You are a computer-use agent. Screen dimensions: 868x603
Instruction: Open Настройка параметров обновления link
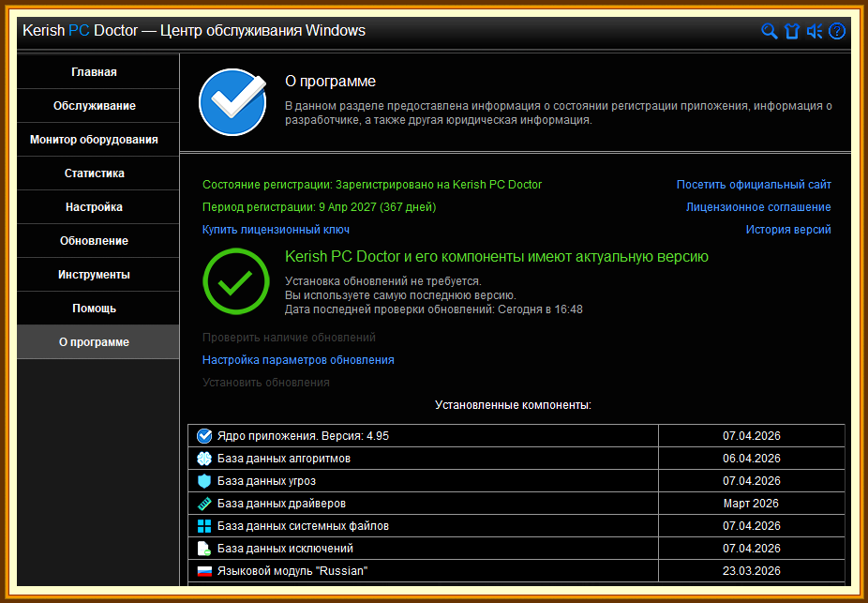coord(298,360)
